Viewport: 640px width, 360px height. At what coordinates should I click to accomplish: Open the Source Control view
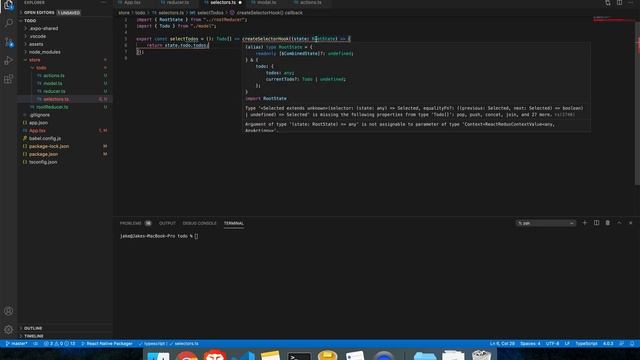(x=9, y=42)
